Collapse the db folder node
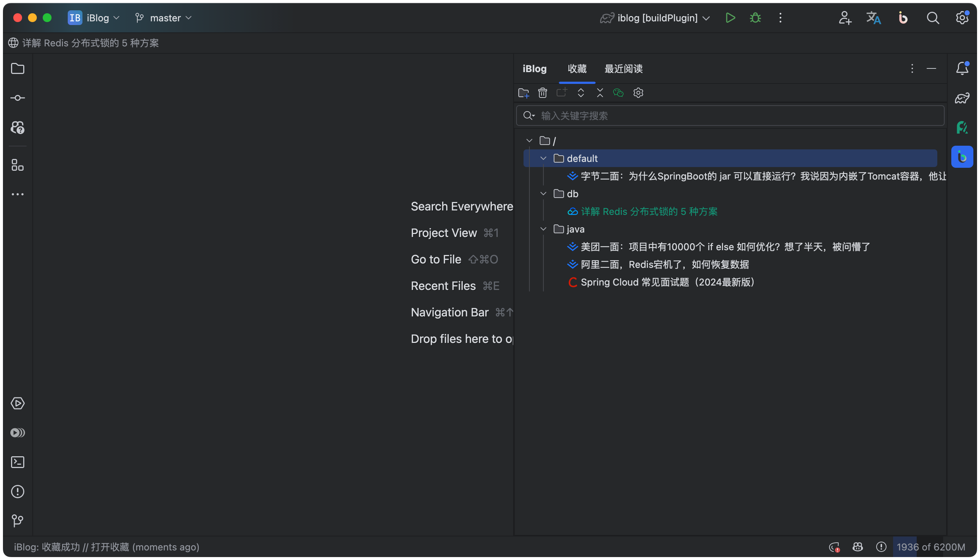Viewport: 980px width, 560px height. [543, 194]
